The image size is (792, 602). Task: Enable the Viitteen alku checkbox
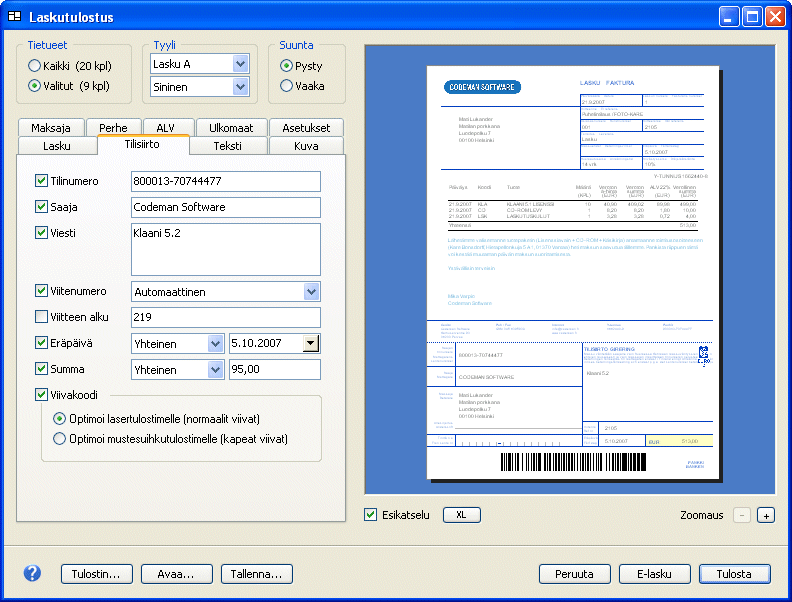point(41,317)
